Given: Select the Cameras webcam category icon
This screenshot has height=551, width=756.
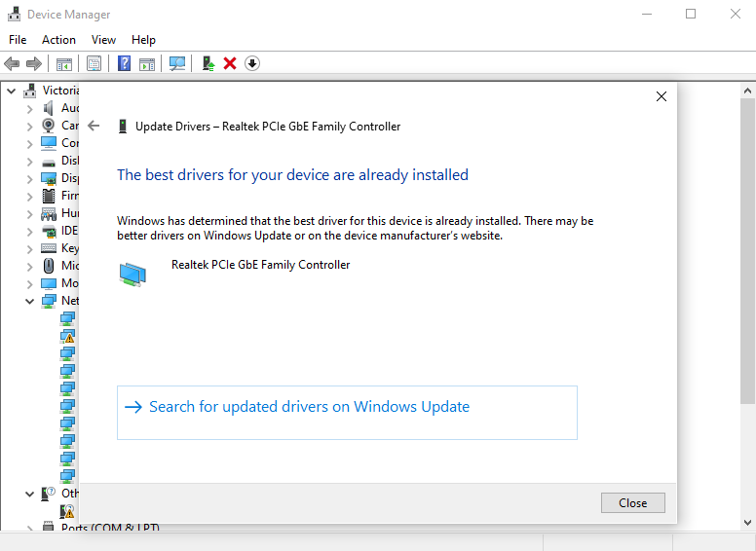Looking at the screenshot, I should tap(48, 126).
